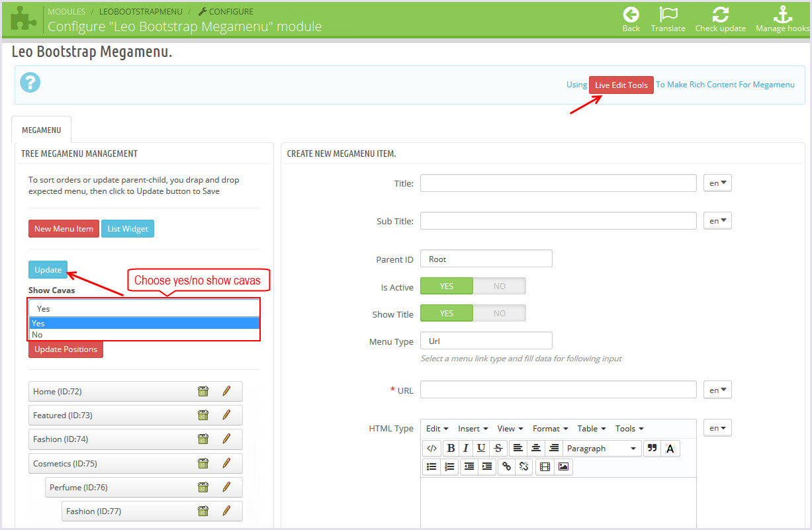Align text left in editor
This screenshot has height=530, width=812.
tap(518, 448)
